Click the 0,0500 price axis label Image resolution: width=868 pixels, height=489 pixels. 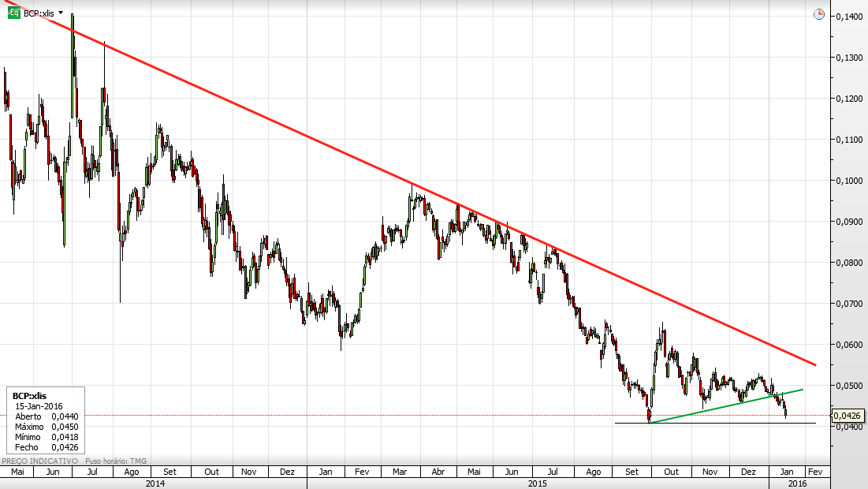tap(850, 386)
